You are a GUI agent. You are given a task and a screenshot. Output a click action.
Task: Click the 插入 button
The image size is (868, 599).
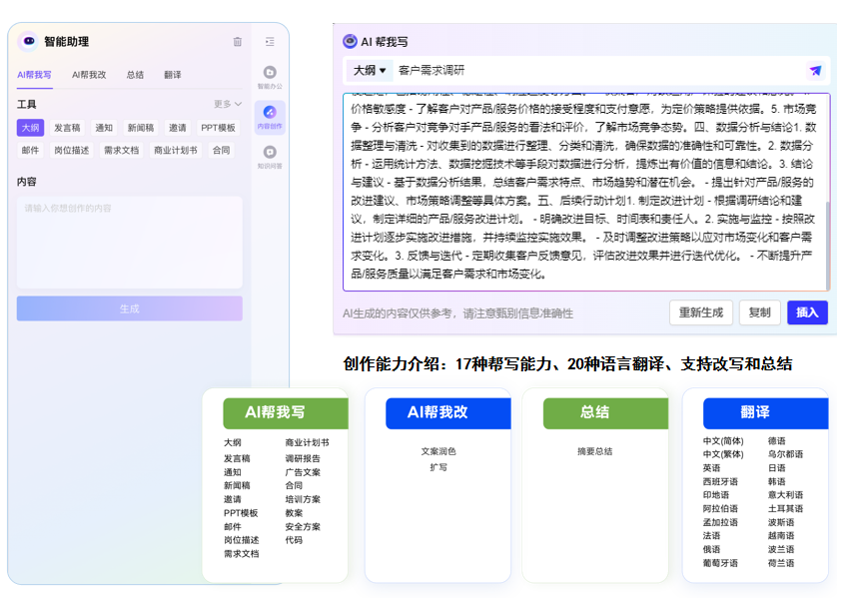[806, 312]
